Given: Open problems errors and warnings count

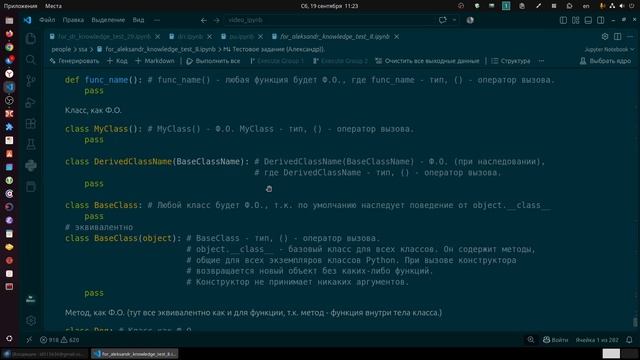Looking at the screenshot, I should pos(59,340).
